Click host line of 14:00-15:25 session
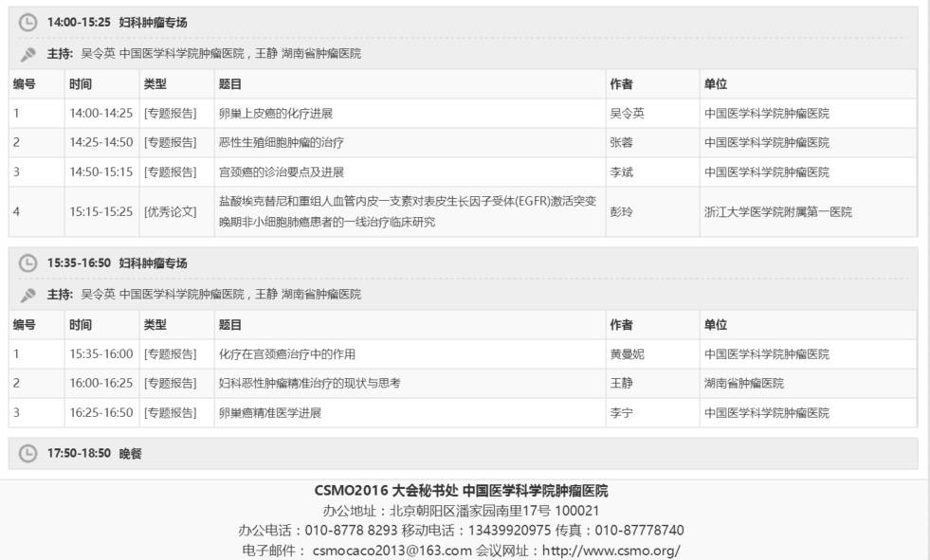Screen dimensions: 930x560 click(204, 54)
